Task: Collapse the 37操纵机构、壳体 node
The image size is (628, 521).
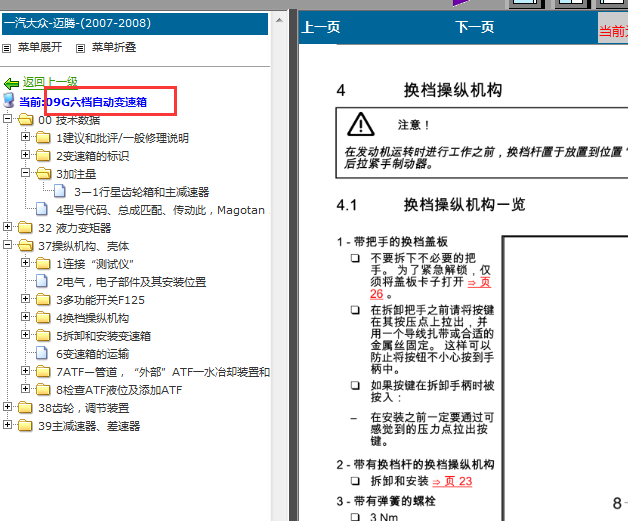Action: [x=9, y=246]
